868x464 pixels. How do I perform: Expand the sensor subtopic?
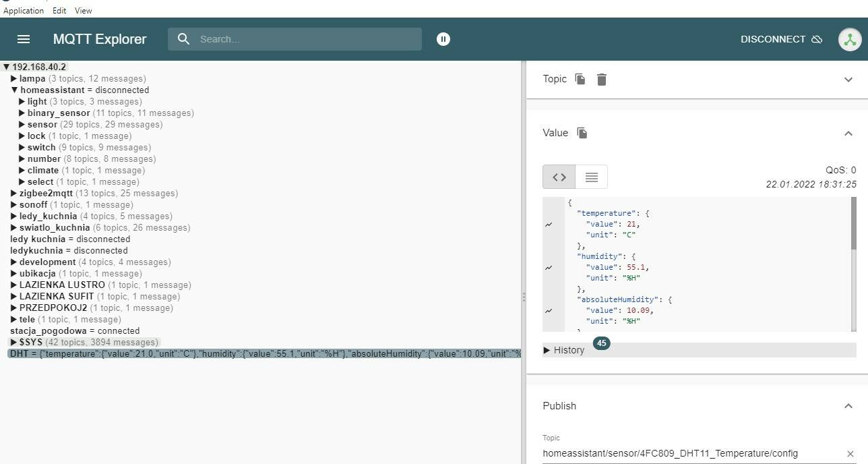(22, 124)
